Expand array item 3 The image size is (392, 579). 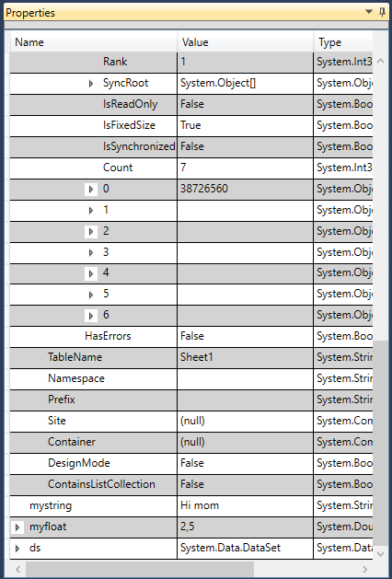pyautogui.click(x=91, y=252)
